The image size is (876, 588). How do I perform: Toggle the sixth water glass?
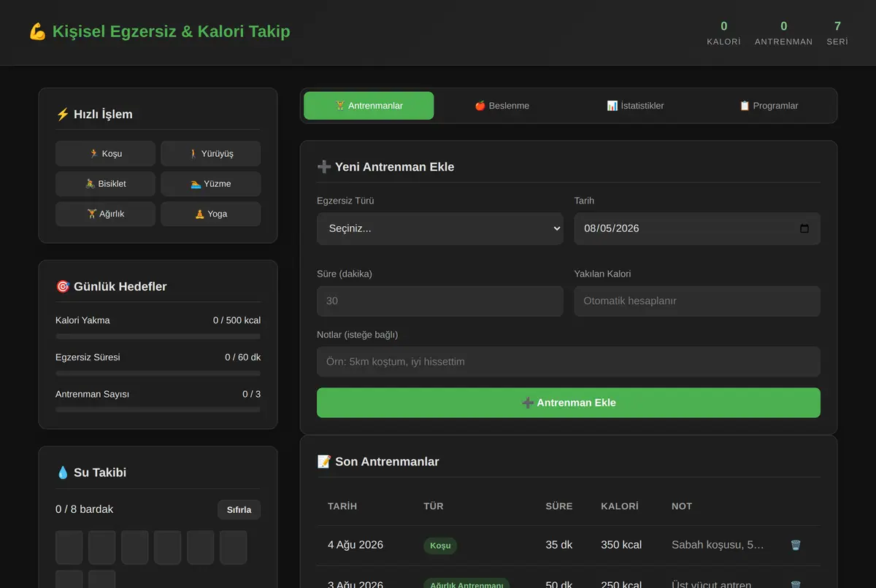click(234, 547)
